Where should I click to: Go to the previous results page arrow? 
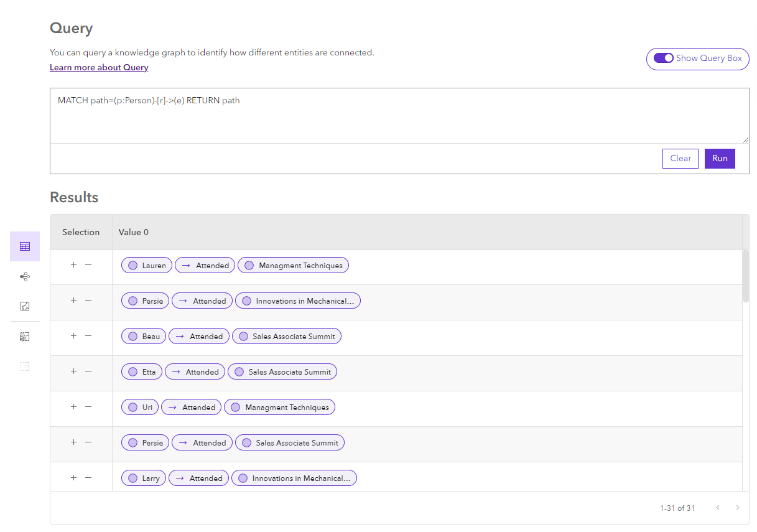coord(717,508)
